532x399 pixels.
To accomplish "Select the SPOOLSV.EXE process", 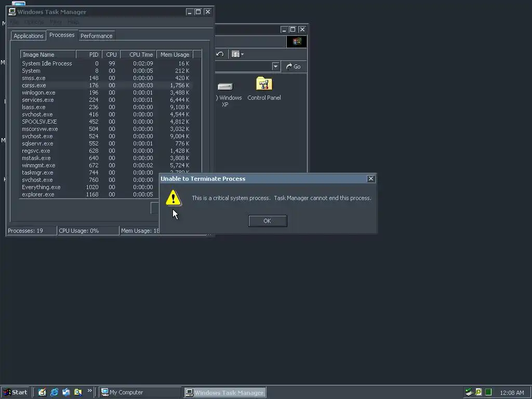I will coord(106,122).
